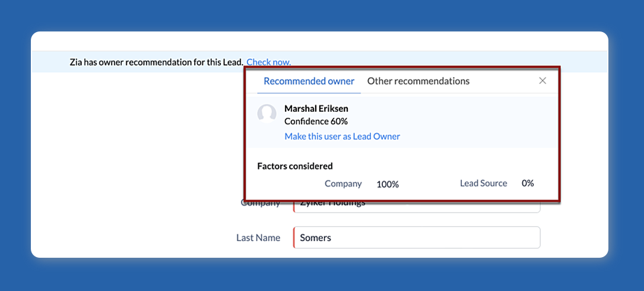Click the Lead Source factor label
Image resolution: width=644 pixels, height=291 pixels.
(483, 183)
